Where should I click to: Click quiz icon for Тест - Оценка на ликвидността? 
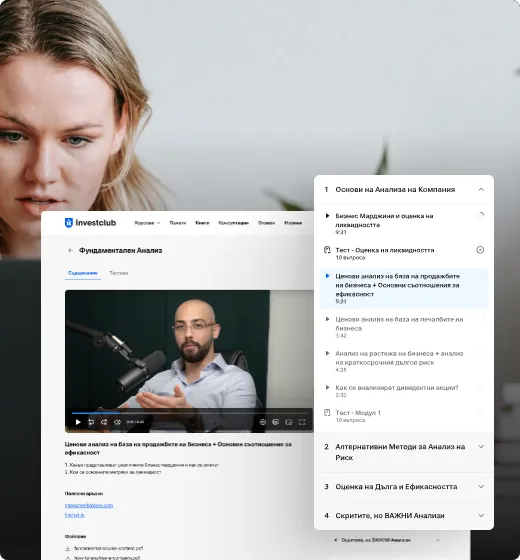click(x=327, y=250)
